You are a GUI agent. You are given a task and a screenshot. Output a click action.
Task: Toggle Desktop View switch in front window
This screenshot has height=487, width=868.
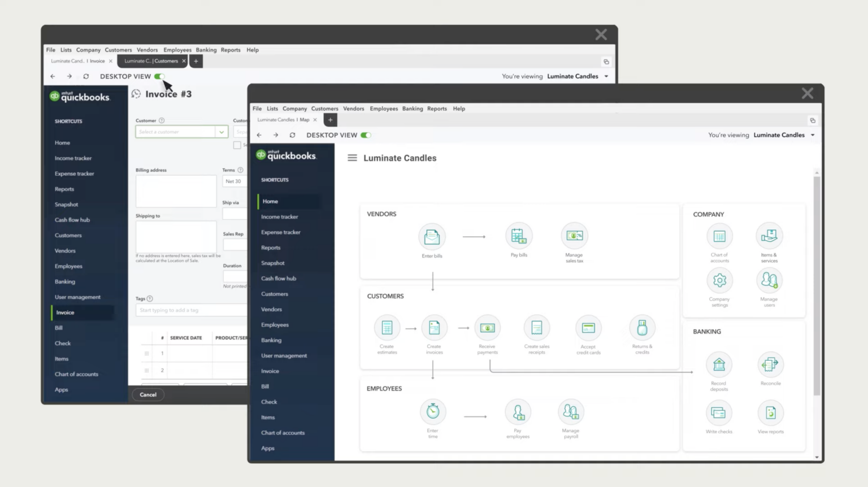(366, 135)
